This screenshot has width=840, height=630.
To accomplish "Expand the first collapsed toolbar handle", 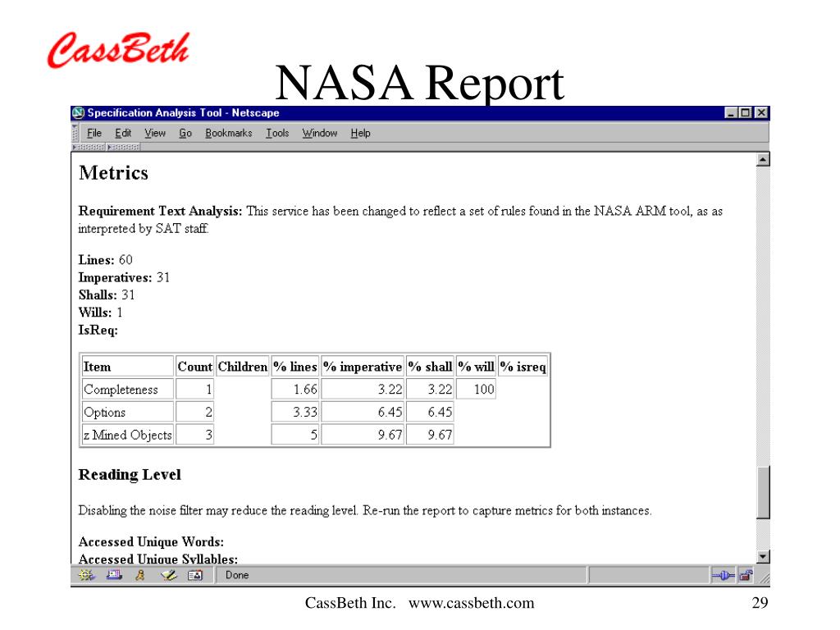I will (89, 147).
